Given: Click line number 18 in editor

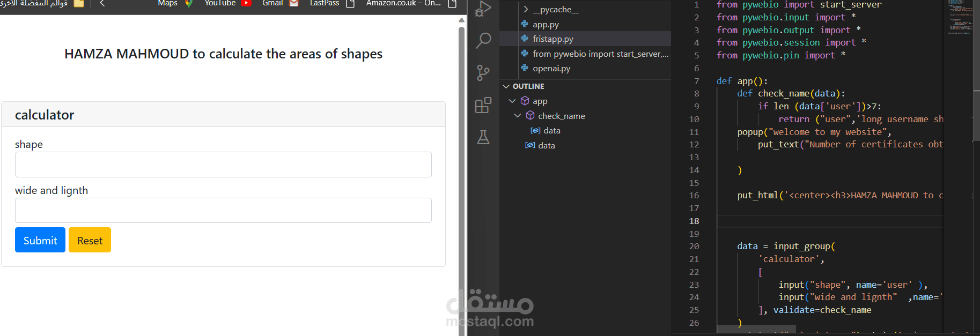Looking at the screenshot, I should click(x=694, y=221).
